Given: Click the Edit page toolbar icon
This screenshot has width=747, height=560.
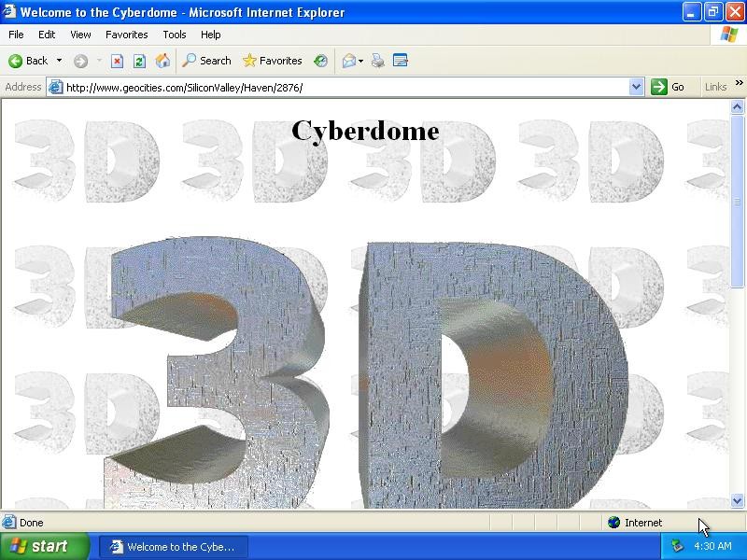Looking at the screenshot, I should click(401, 61).
